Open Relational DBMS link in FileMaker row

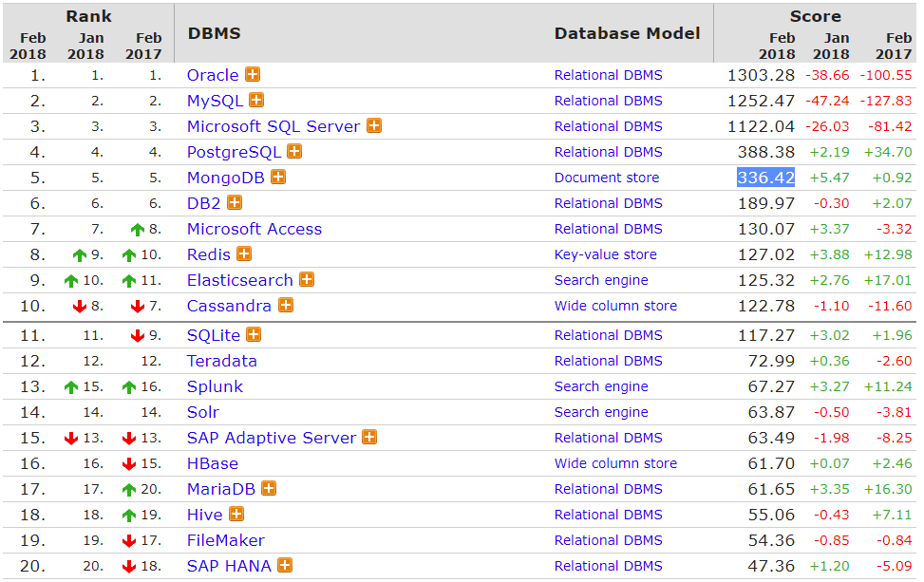[x=608, y=540]
